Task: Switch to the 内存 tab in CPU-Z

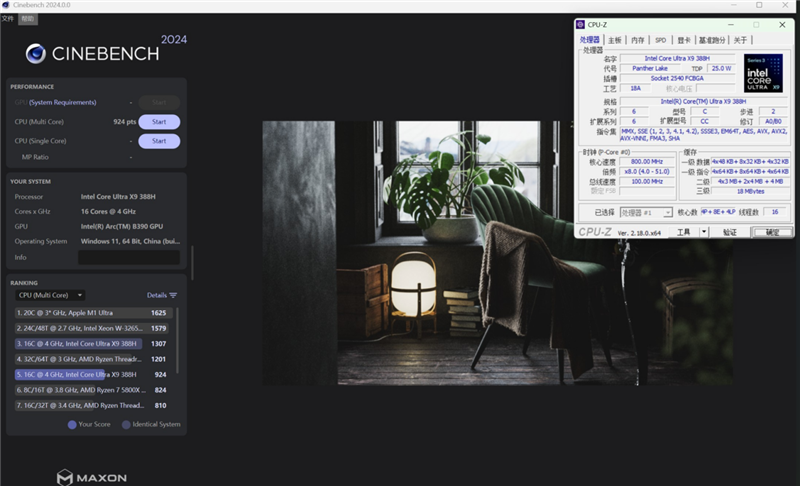Action: tap(637, 40)
